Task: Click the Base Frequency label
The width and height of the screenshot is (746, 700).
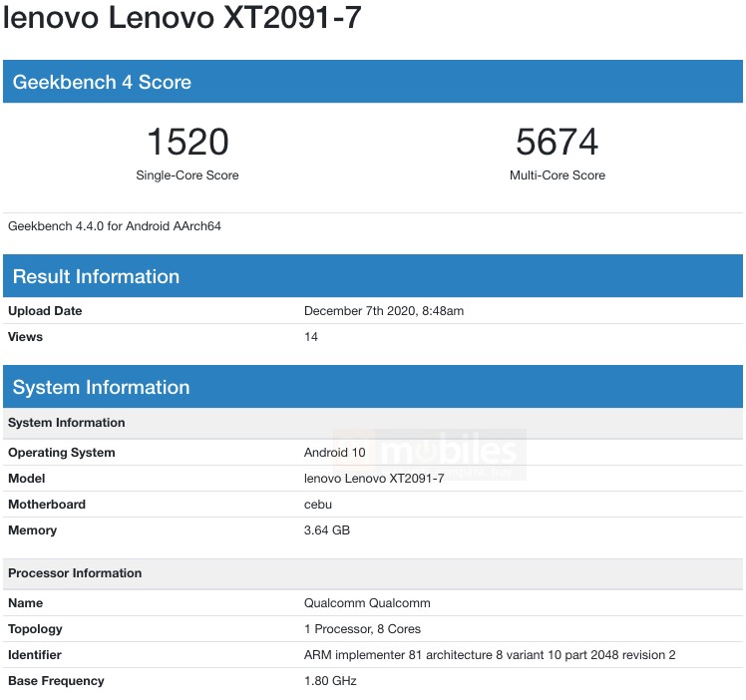Action: point(56,681)
